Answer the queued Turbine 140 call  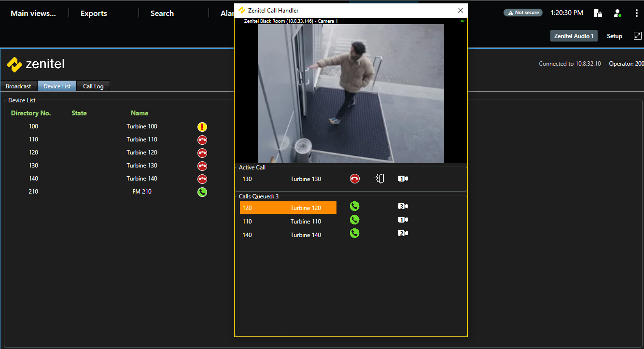[355, 234]
